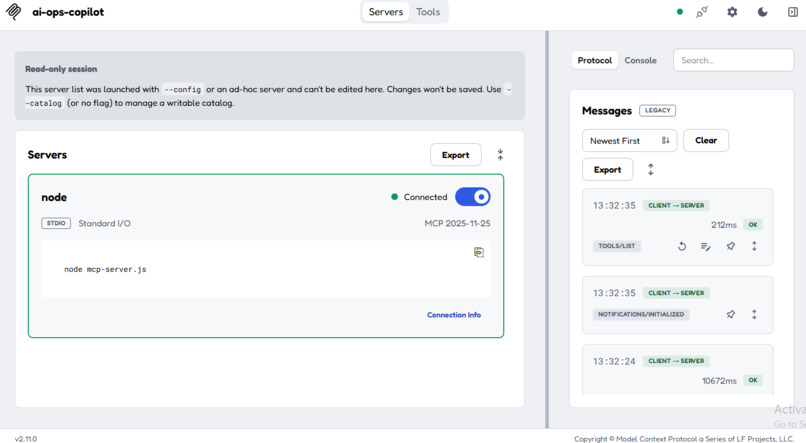Click the v2.11.0 version label
Viewport: 806px width, 443px height.
(26, 439)
